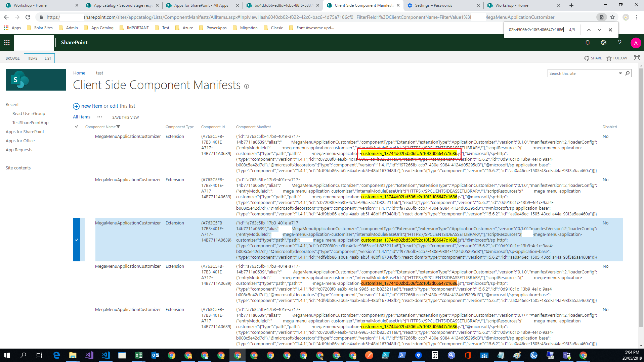Toggle select-all checkmark in list header

77,126
